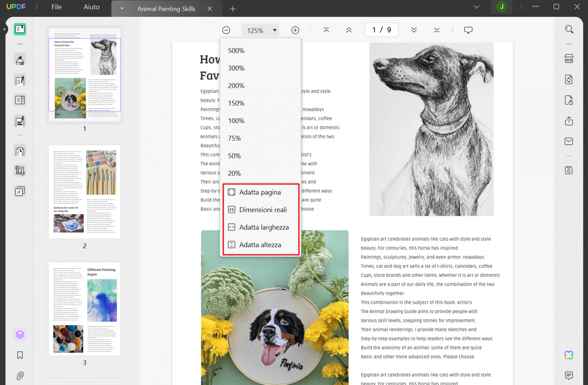Open the Form preparation tool in sidebar
This screenshot has height=385, width=588.
pyautogui.click(x=20, y=100)
